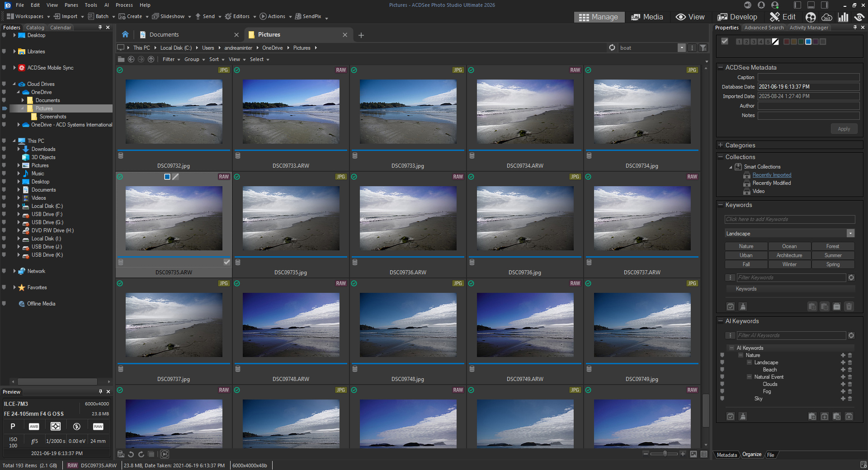Expand the Categories section
The image size is (868, 470).
coord(721,145)
